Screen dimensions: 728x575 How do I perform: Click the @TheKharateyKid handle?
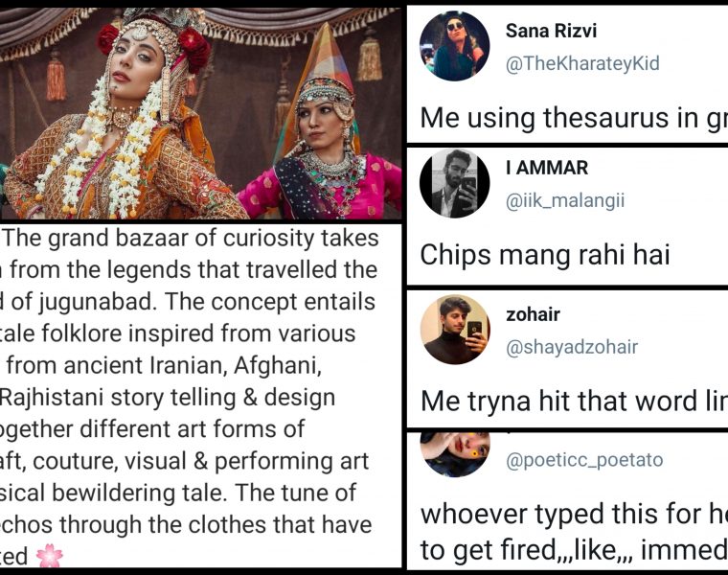(582, 64)
